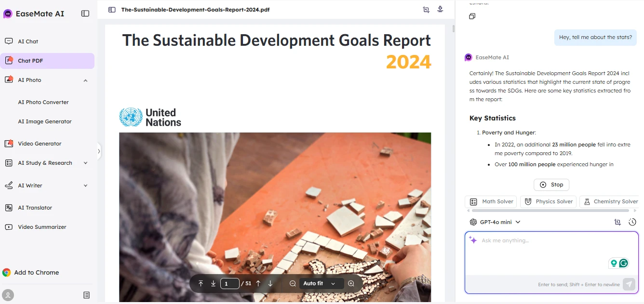Click the sparkle icon in chat input

473,240
